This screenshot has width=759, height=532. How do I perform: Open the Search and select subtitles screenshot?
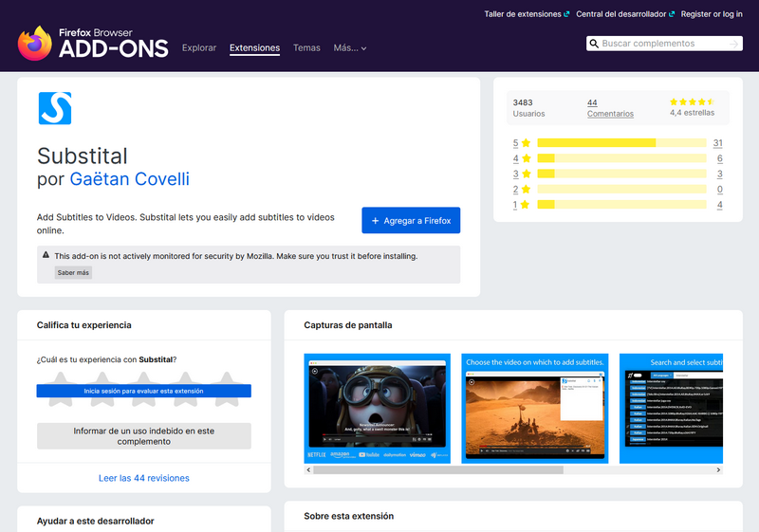tap(671, 409)
